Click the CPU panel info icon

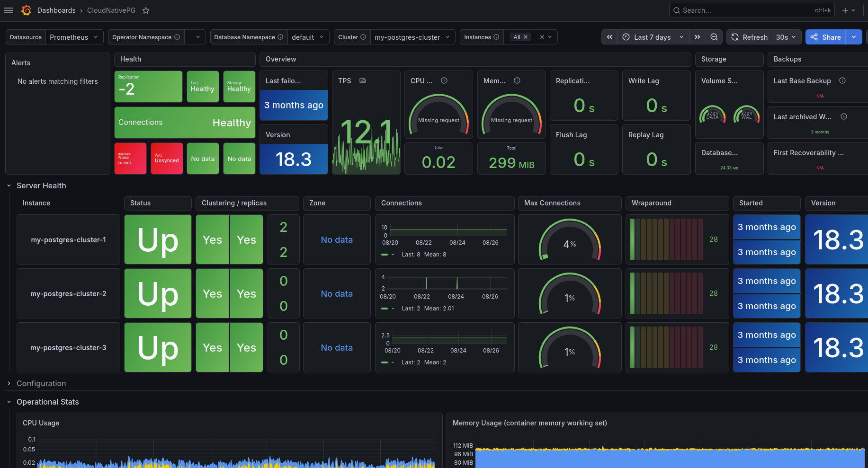[x=444, y=80]
